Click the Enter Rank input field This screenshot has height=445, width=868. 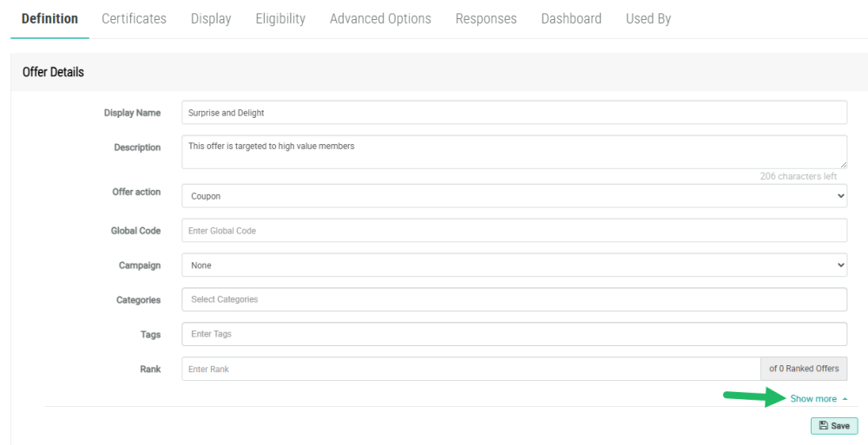470,369
